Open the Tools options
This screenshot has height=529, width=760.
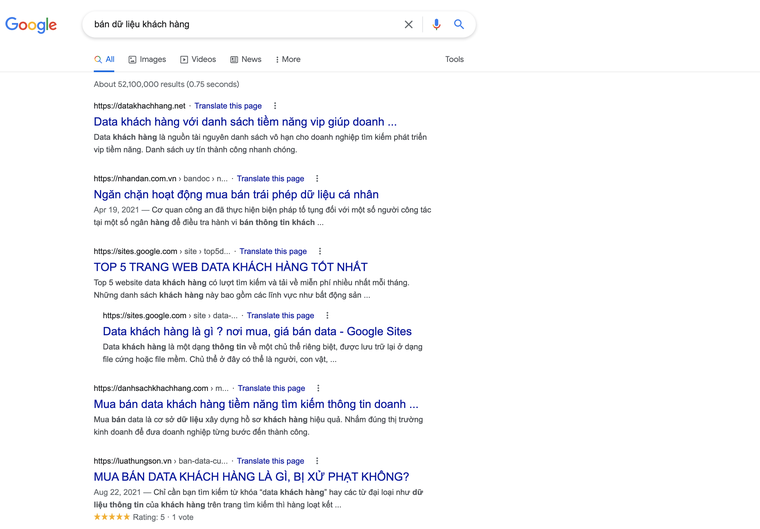pyautogui.click(x=454, y=59)
